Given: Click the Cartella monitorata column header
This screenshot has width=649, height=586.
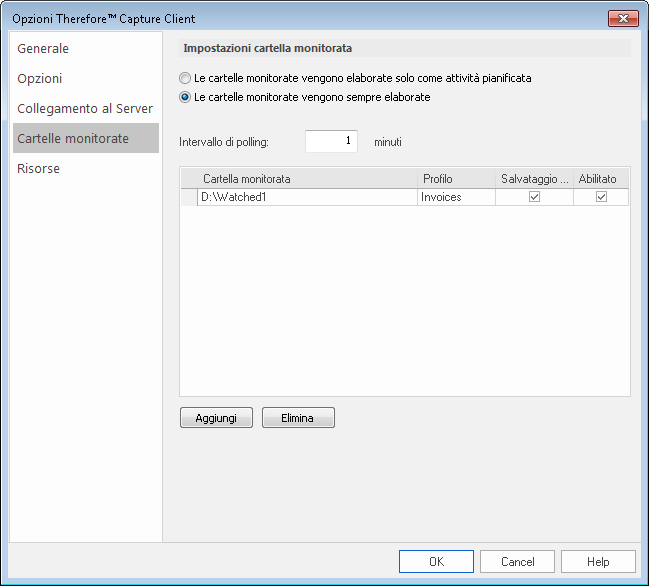Looking at the screenshot, I should click(x=307, y=179).
